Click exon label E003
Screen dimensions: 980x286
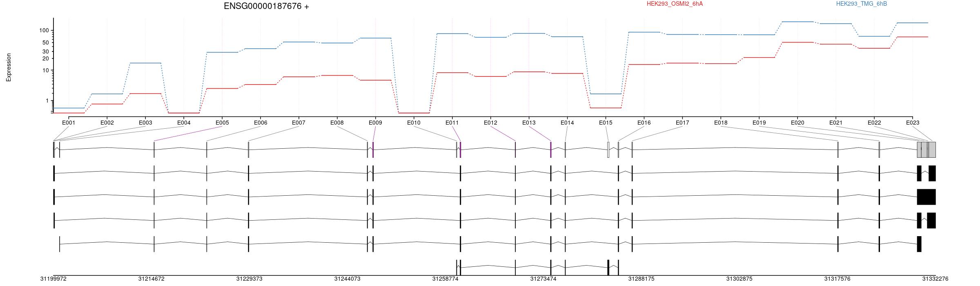pyautogui.click(x=145, y=123)
